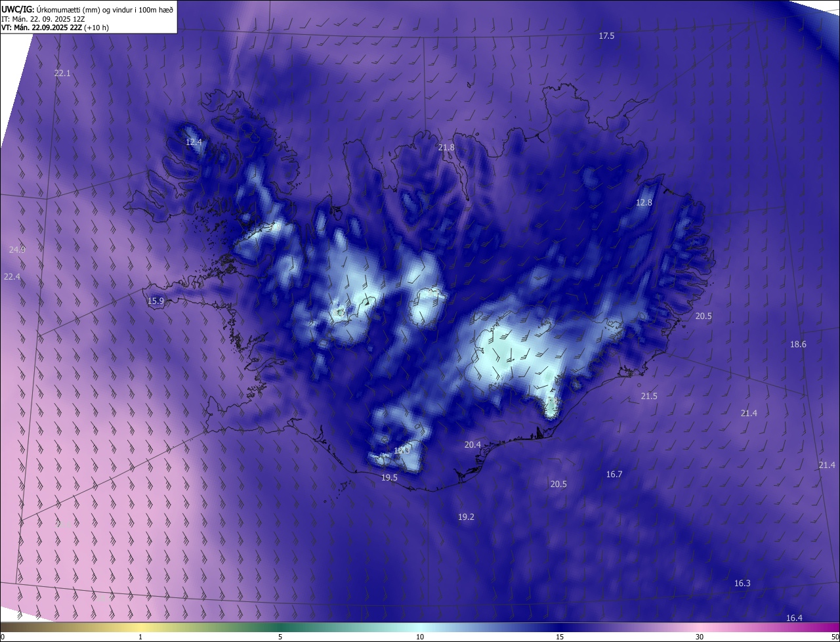Click the 5 tick on the color scale

[280, 637]
